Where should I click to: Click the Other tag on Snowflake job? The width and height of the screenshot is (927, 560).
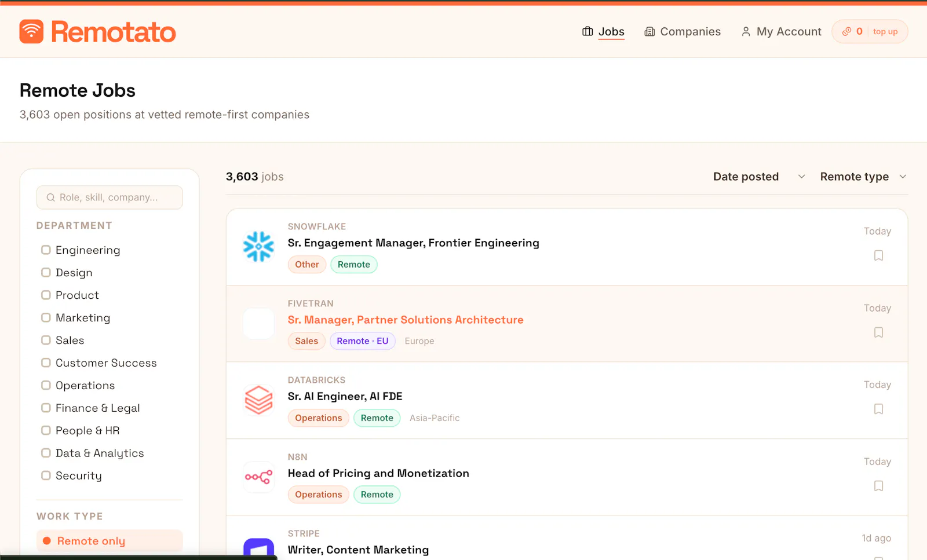pyautogui.click(x=307, y=265)
